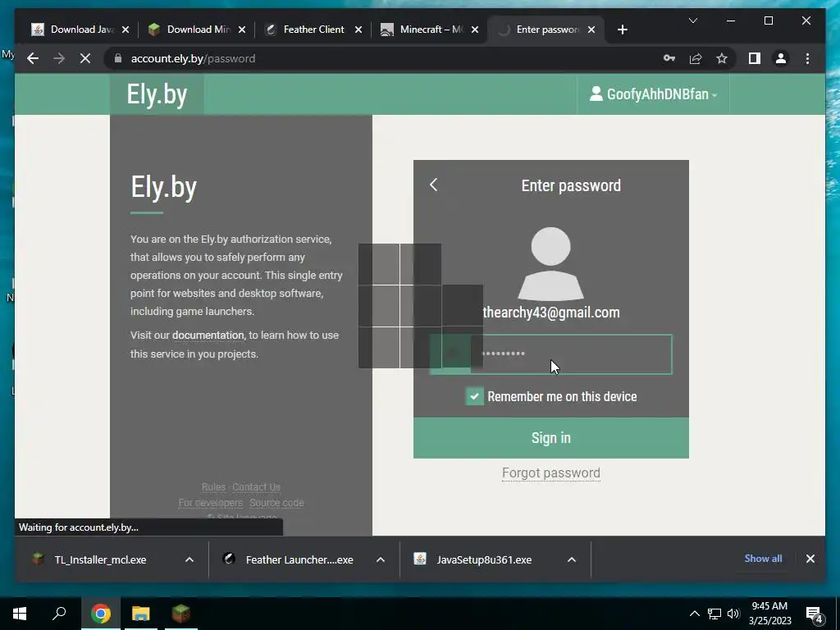Switch to the Download Minecraft tab
The width and height of the screenshot is (840, 630).
tap(197, 30)
